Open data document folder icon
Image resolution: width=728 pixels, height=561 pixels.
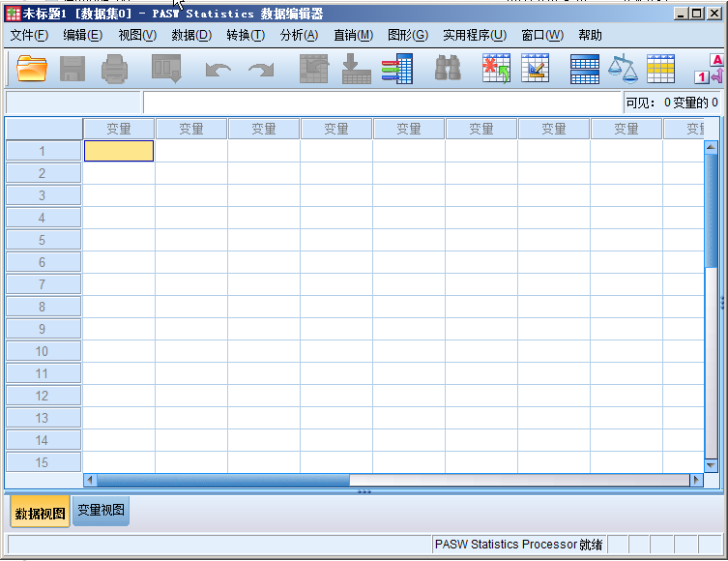32,69
